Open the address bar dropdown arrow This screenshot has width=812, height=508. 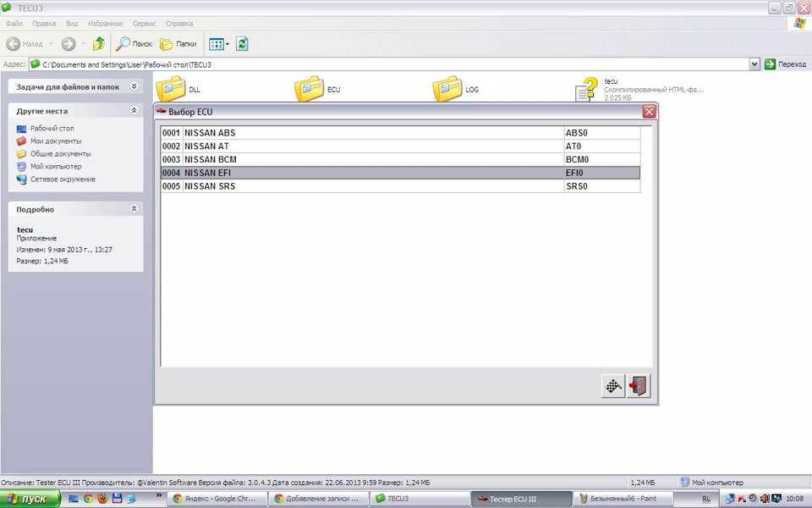[754, 64]
